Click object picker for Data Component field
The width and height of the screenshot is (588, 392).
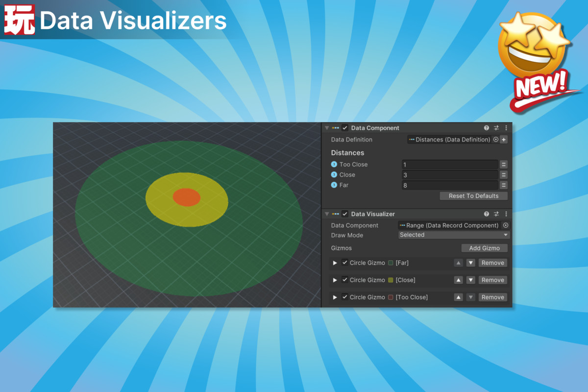[506, 225]
